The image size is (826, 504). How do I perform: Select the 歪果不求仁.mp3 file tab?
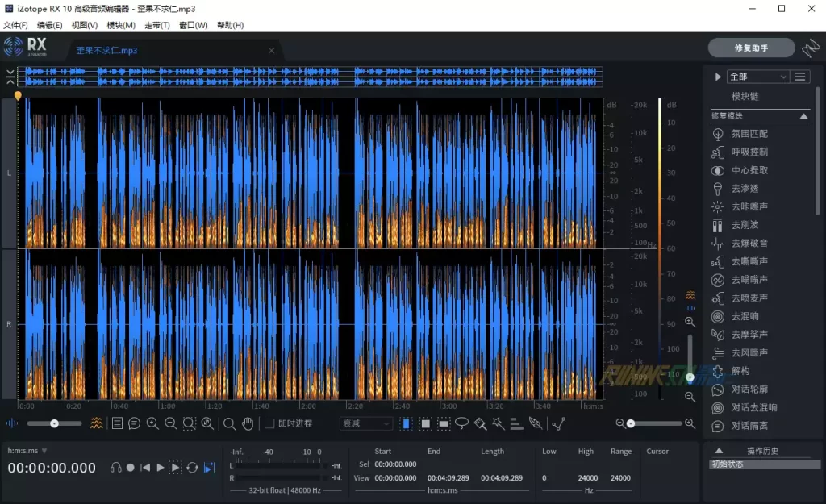click(x=106, y=50)
